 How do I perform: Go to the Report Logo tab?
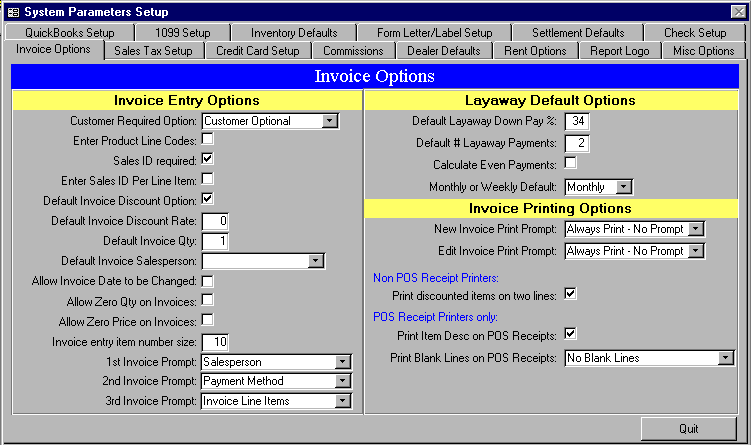coord(619,51)
